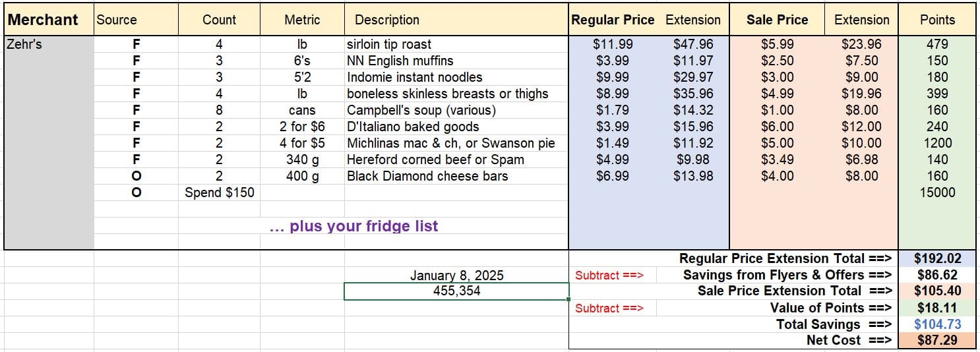Select the sirloin tip roast description cell

pos(456,44)
